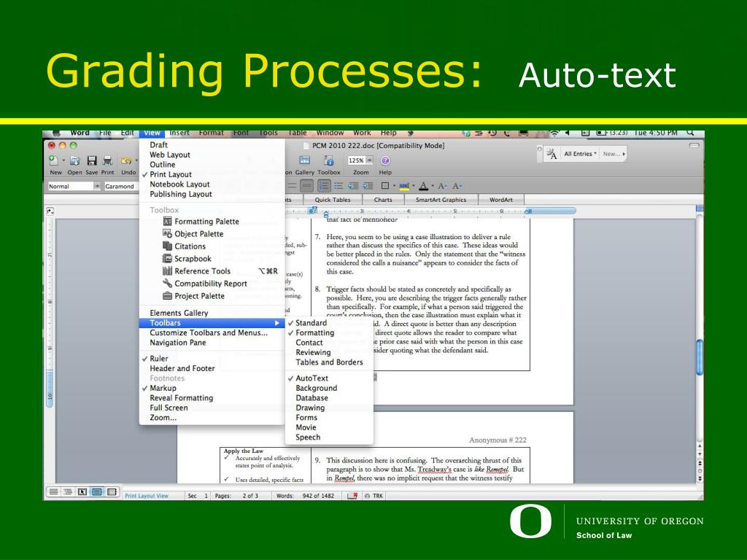Switch to the Charts tab
This screenshot has height=560, width=747.
coord(383,200)
